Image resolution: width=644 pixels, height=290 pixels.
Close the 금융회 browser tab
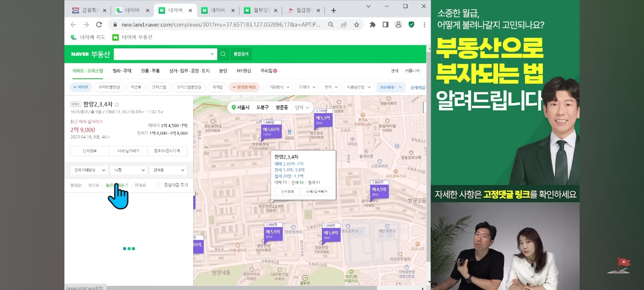104,10
